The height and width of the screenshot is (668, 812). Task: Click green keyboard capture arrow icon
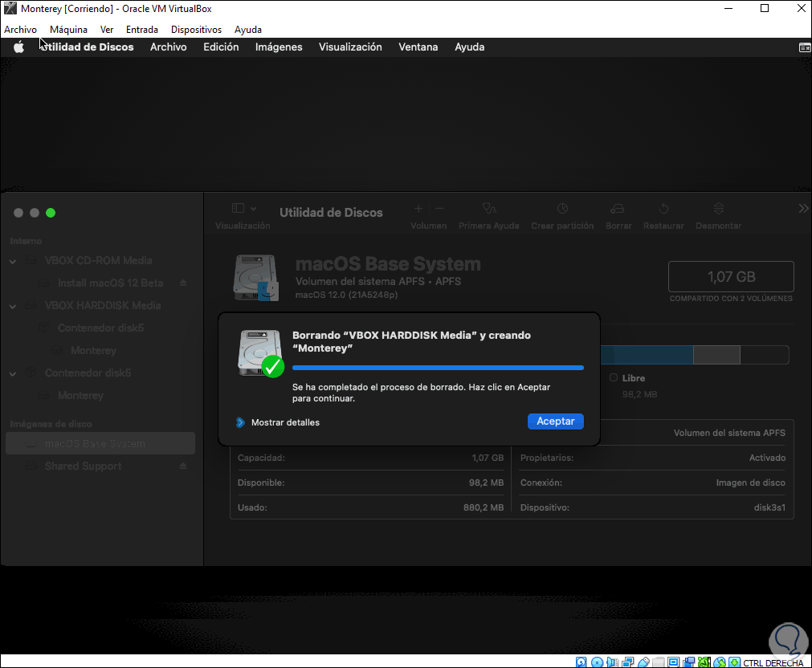[x=734, y=662]
